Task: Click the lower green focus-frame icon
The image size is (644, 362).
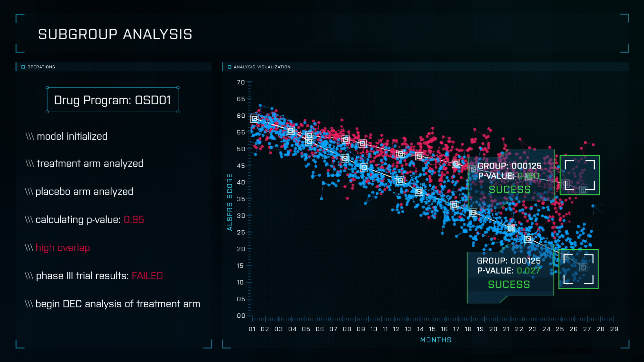Action: [x=578, y=269]
